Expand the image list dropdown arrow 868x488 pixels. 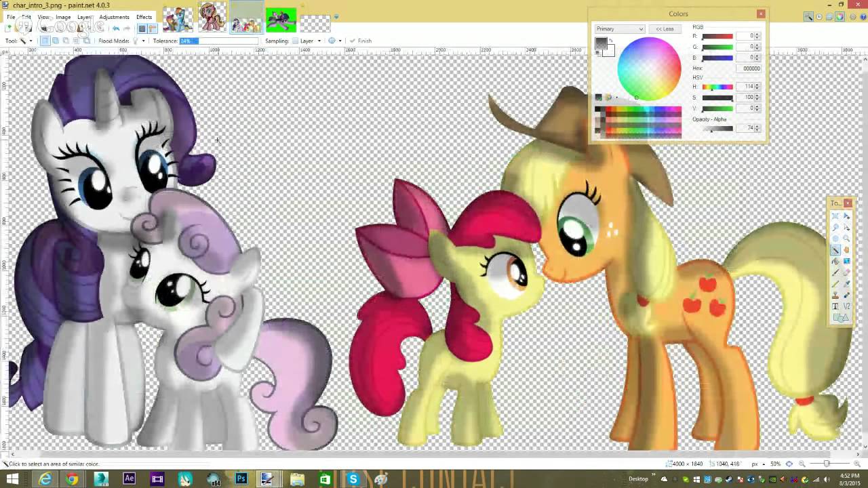pos(336,17)
